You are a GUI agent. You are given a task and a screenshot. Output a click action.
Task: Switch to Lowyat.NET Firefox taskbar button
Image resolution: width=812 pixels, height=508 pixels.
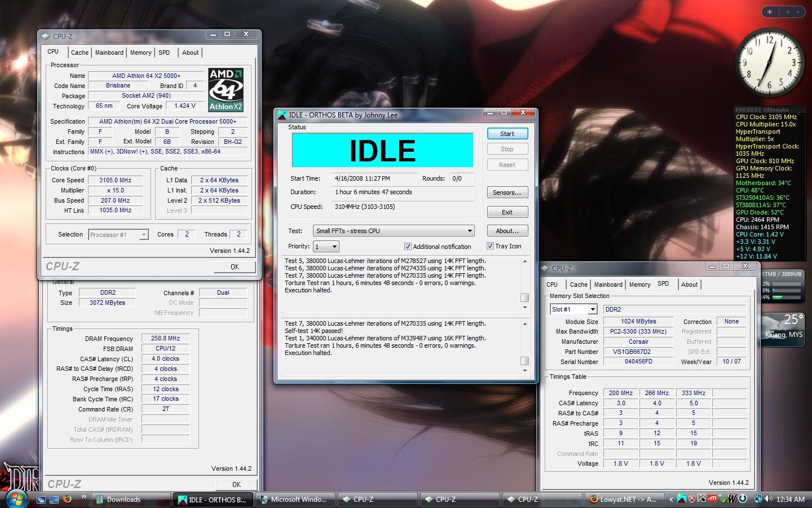[625, 500]
